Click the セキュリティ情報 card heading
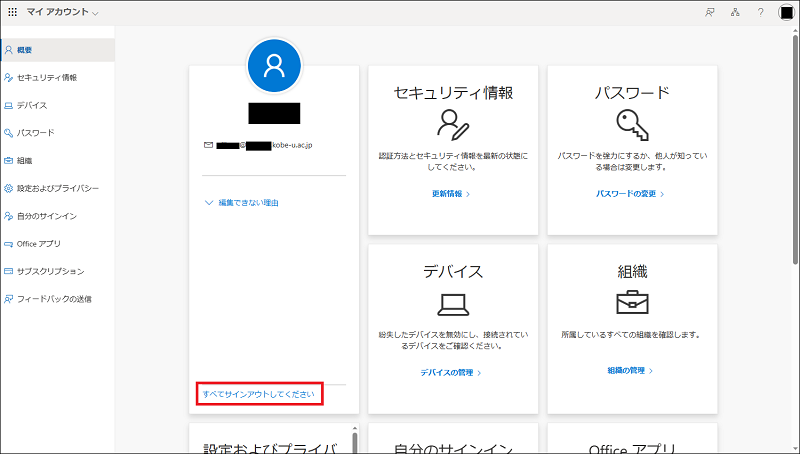 [453, 92]
